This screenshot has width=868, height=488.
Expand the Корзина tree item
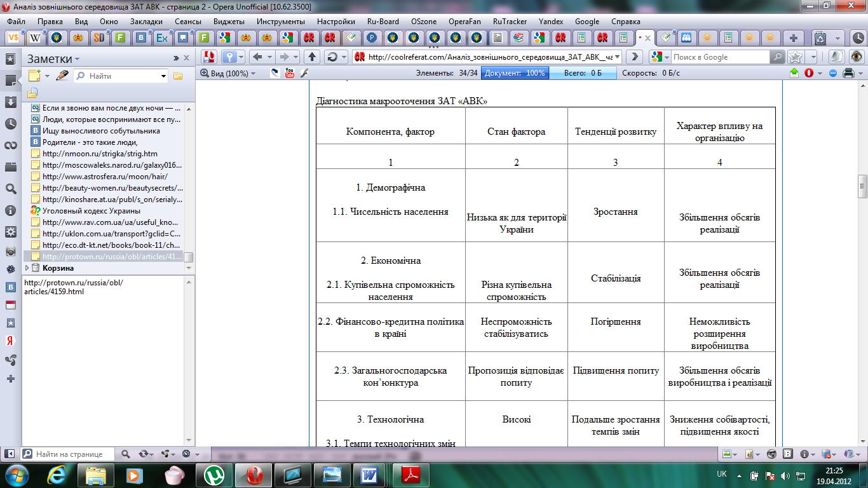[x=26, y=268]
